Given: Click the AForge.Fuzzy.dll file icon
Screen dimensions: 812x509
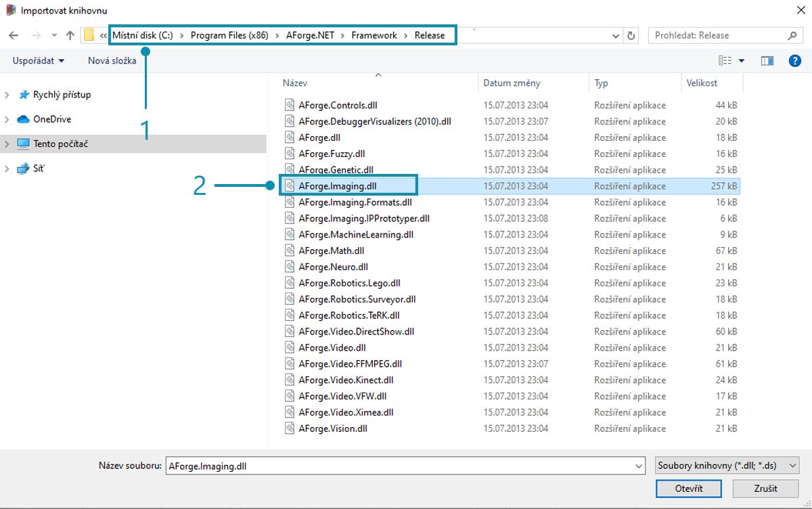Looking at the screenshot, I should 290,154.
